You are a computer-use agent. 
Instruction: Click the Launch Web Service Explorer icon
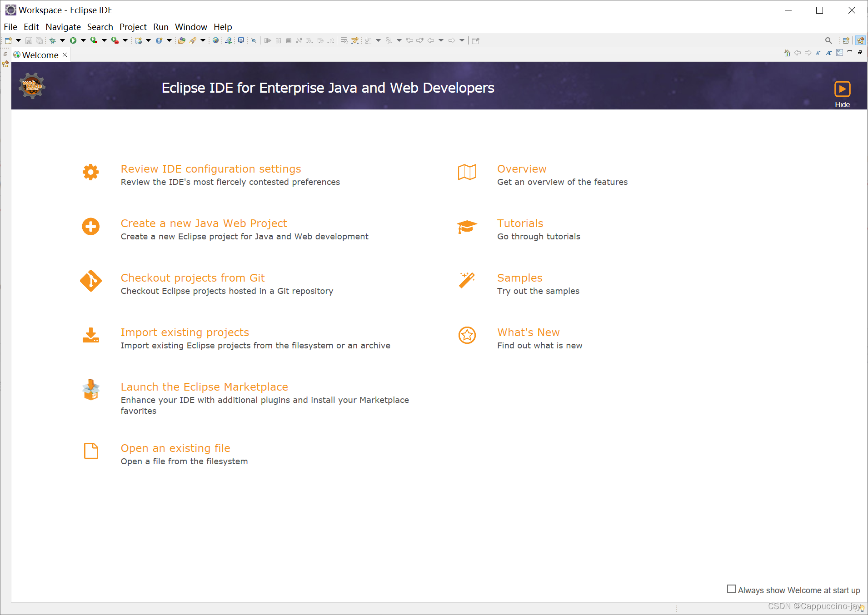coord(229,40)
